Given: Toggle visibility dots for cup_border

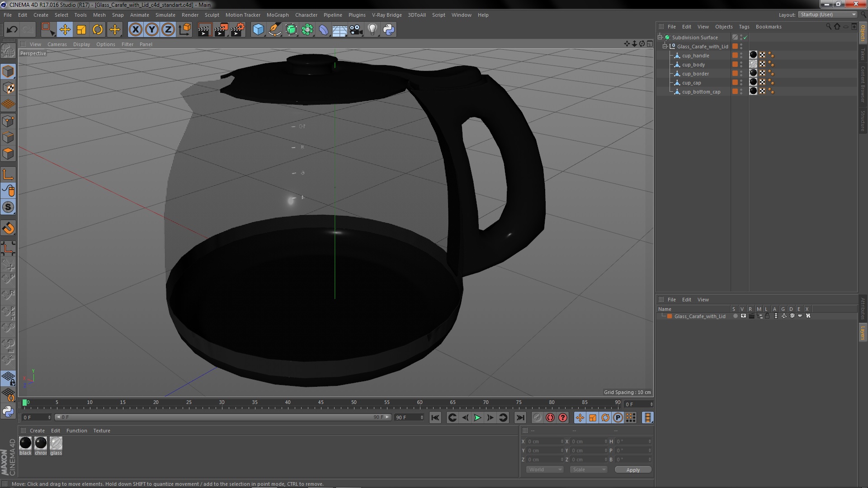Looking at the screenshot, I should [741, 73].
